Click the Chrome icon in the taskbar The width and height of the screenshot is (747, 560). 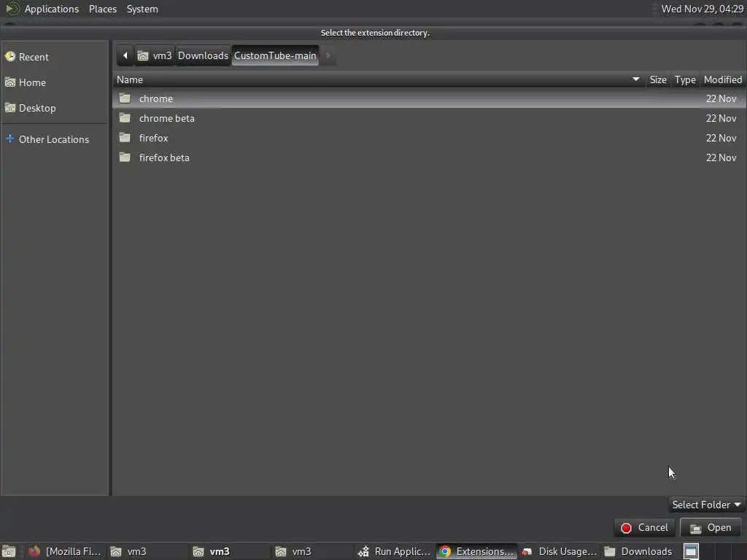point(445,551)
